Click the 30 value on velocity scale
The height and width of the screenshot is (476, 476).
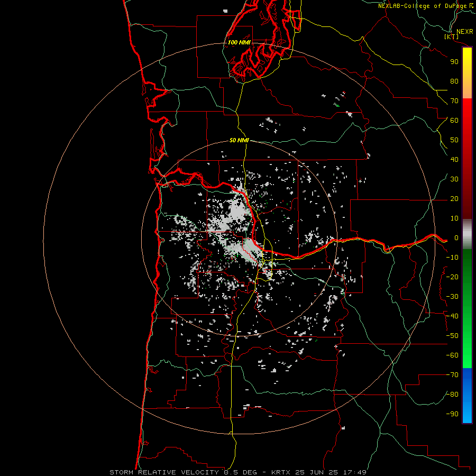coord(454,179)
